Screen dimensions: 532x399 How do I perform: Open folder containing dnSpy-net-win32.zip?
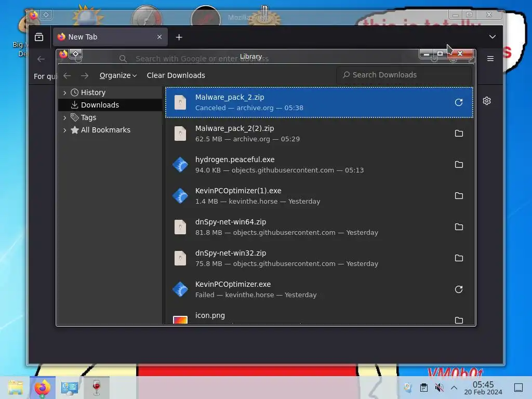point(459,258)
